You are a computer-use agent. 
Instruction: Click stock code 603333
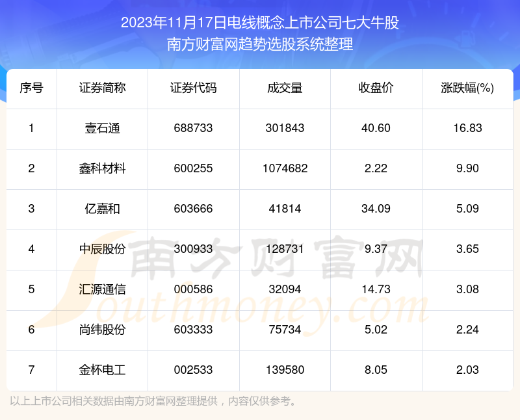click(x=193, y=330)
